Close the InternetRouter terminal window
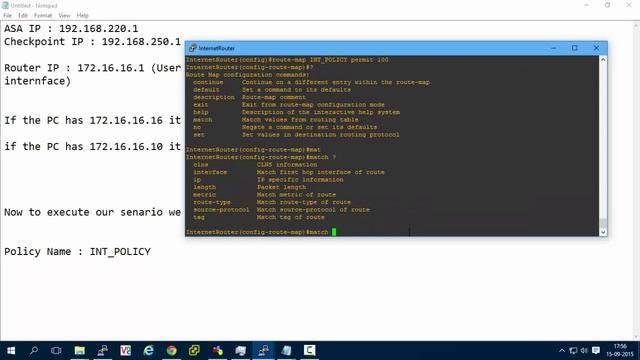 [x=596, y=48]
